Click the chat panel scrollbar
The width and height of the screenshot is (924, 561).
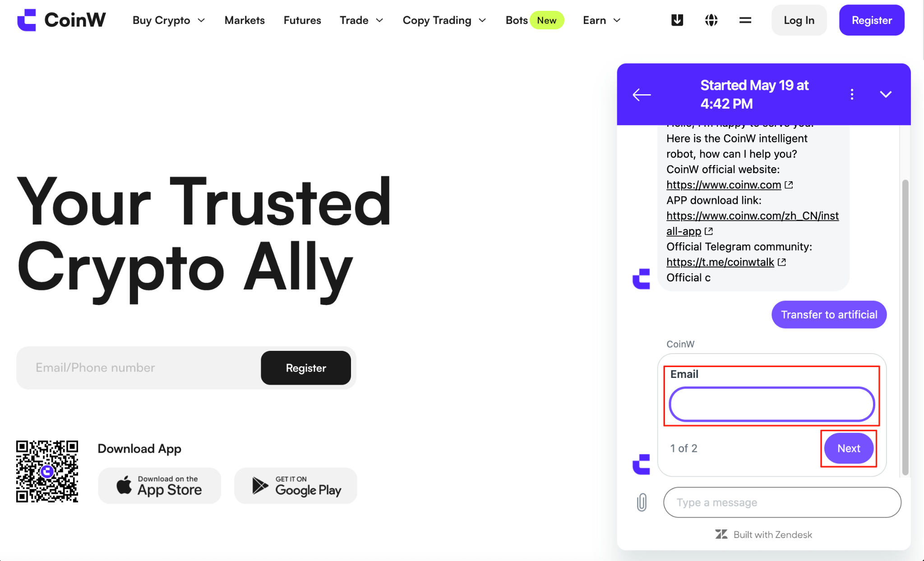click(x=905, y=327)
